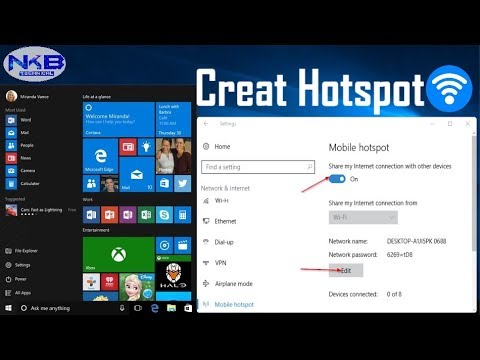Open the Cortana welcome tile
Viewport: 480px width, 360px height.
(118, 119)
